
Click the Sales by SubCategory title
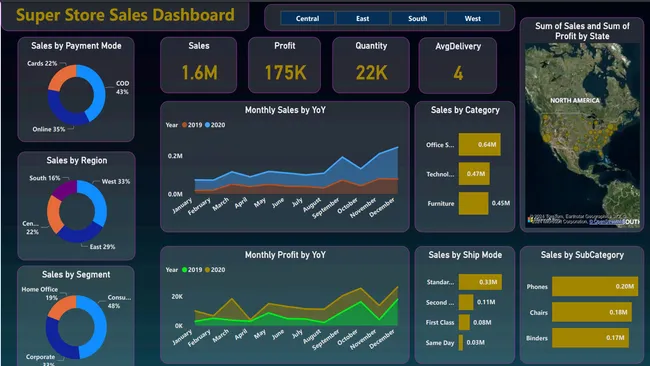pyautogui.click(x=582, y=255)
